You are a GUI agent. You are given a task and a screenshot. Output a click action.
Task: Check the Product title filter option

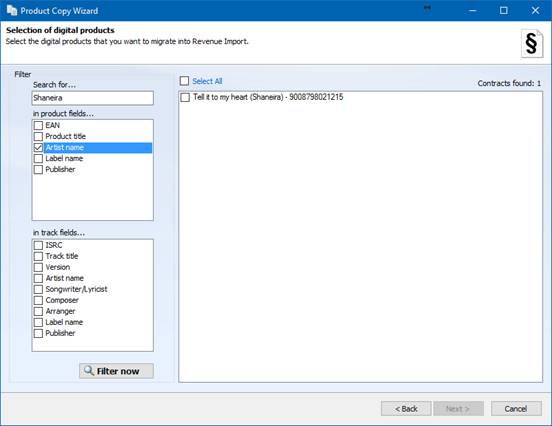(38, 136)
